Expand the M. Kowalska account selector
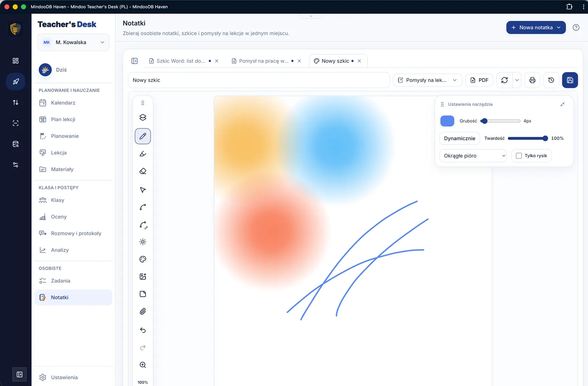 [73, 42]
